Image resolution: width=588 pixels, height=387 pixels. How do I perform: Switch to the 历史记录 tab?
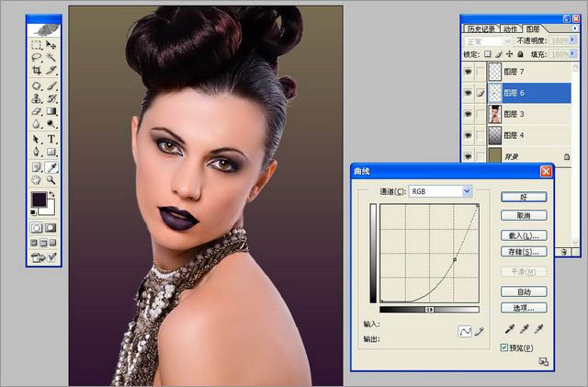(479, 28)
